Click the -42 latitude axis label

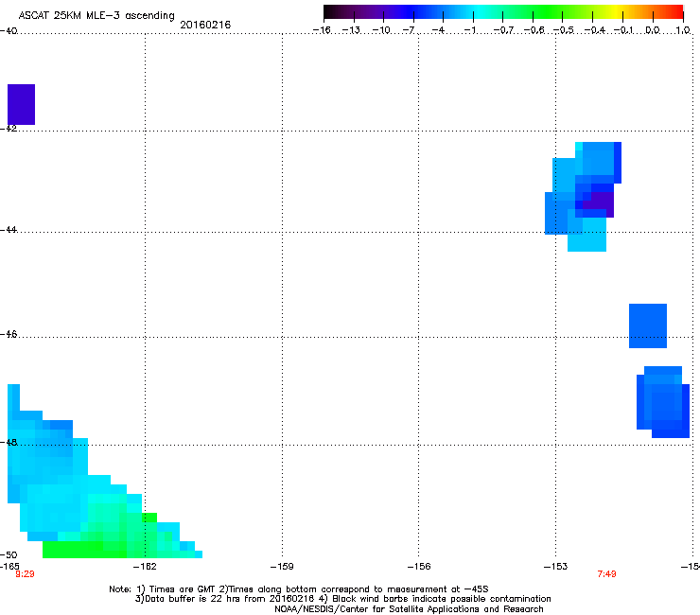click(9, 128)
